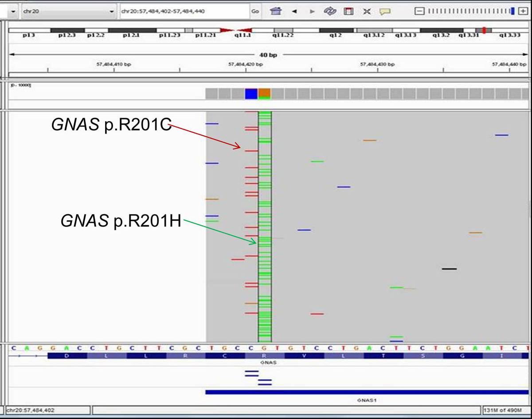Image resolution: width=532 pixels, height=419 pixels.
Task: Click amino acid R under GCC codon
Action: (x=265, y=356)
